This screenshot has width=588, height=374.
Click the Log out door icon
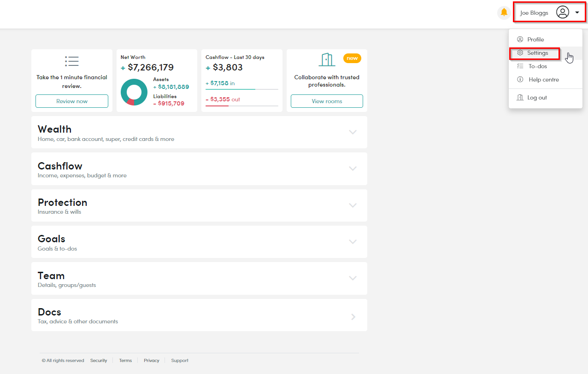tap(520, 98)
